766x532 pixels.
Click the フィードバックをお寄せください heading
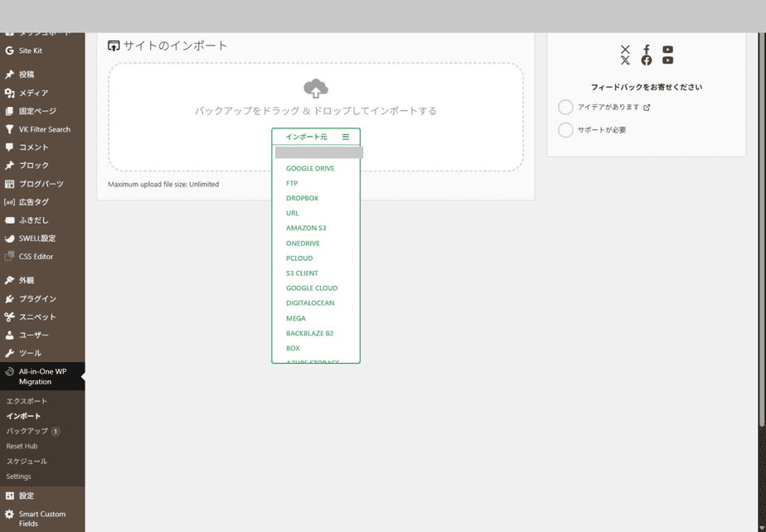click(647, 87)
